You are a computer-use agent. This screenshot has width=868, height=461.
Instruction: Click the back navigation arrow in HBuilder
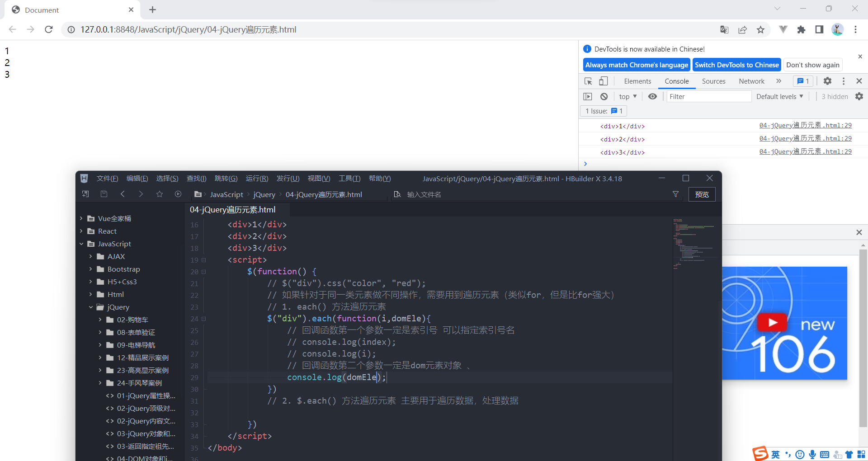pos(123,194)
